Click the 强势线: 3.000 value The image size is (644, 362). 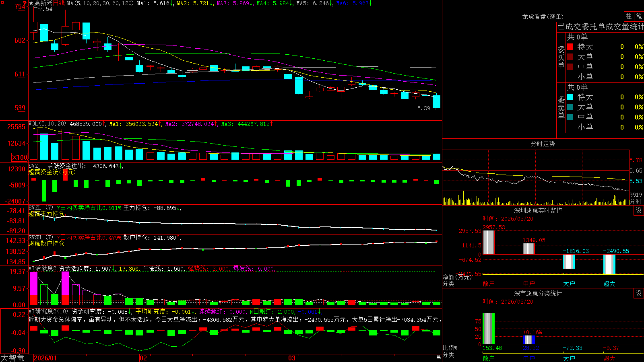tap(208, 269)
